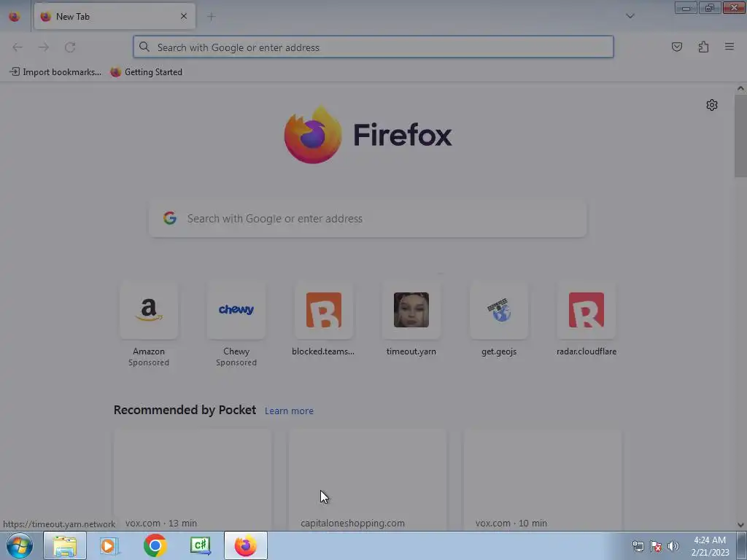Reload the page with refresh icon
The image size is (747, 560).
(70, 47)
